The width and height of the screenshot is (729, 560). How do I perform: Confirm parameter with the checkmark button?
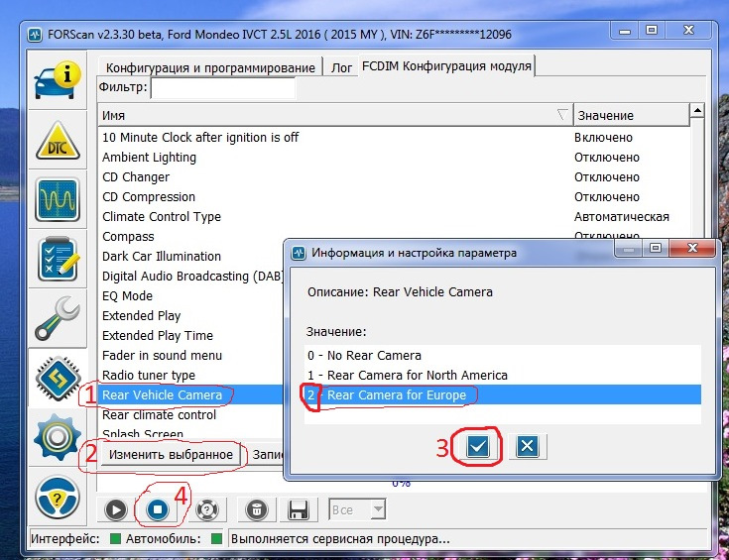(477, 447)
